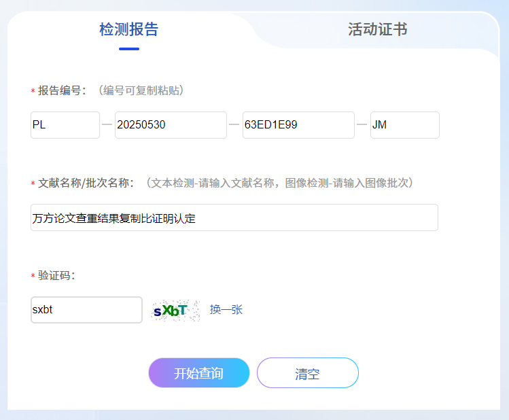The height and width of the screenshot is (420, 509).
Task: Click the report number field containing PL
Action: pyautogui.click(x=65, y=125)
